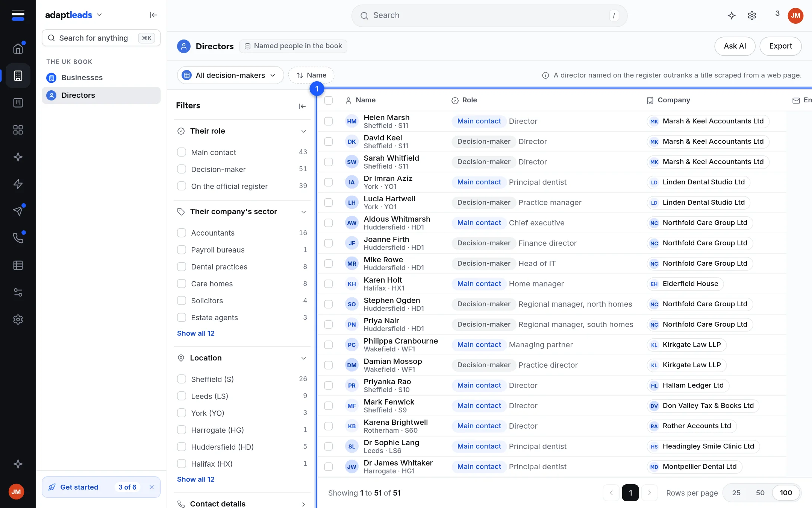Open the paper-plane campaigns icon in rail
This screenshot has width=812, height=508.
18,211
